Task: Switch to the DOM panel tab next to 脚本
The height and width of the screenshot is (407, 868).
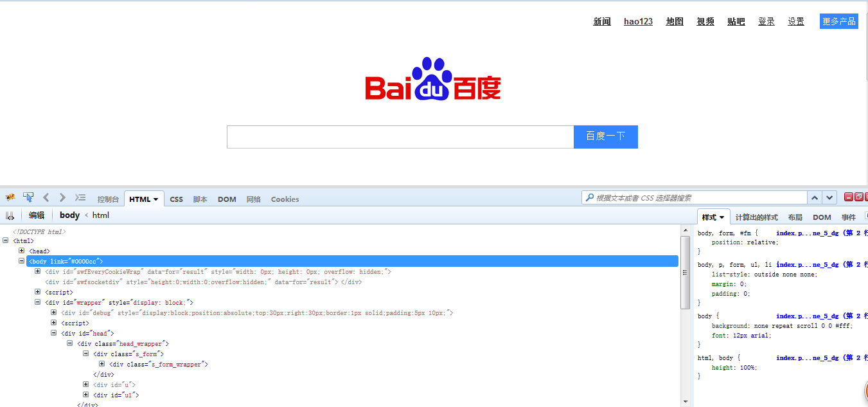Action: pos(227,199)
